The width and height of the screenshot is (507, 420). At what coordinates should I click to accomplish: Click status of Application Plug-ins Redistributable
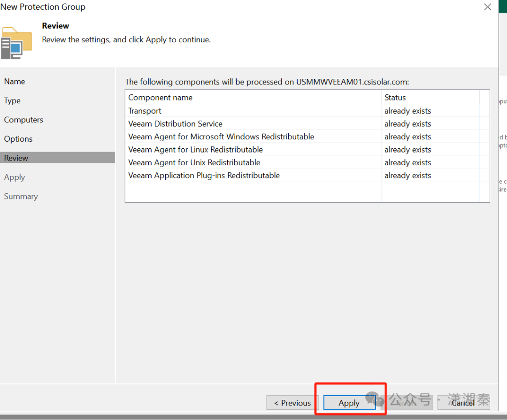[408, 175]
